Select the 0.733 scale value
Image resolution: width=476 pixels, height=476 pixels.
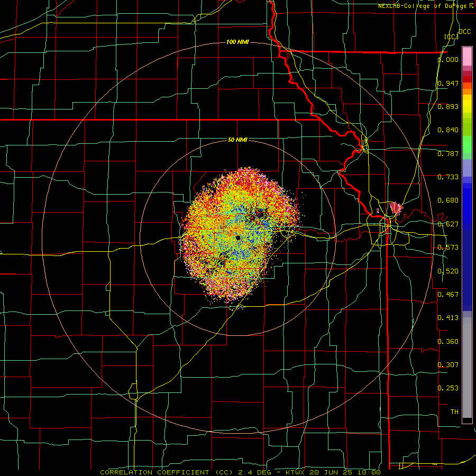click(448, 177)
